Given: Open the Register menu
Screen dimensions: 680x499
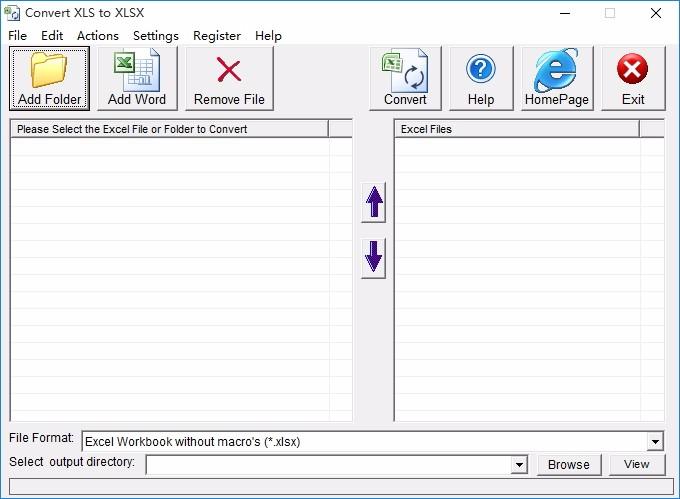Looking at the screenshot, I should point(217,36).
